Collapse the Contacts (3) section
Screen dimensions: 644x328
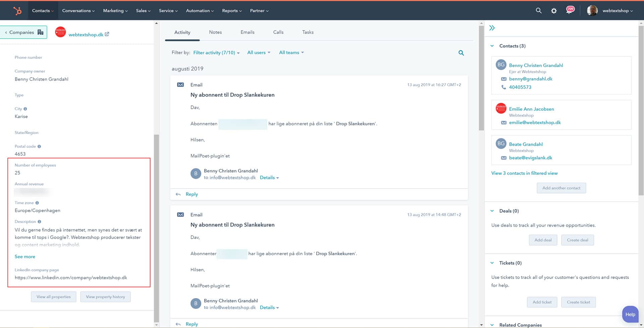point(492,46)
